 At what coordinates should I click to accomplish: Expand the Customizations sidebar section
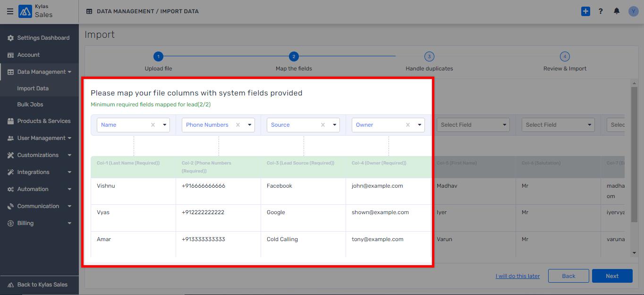pos(70,155)
